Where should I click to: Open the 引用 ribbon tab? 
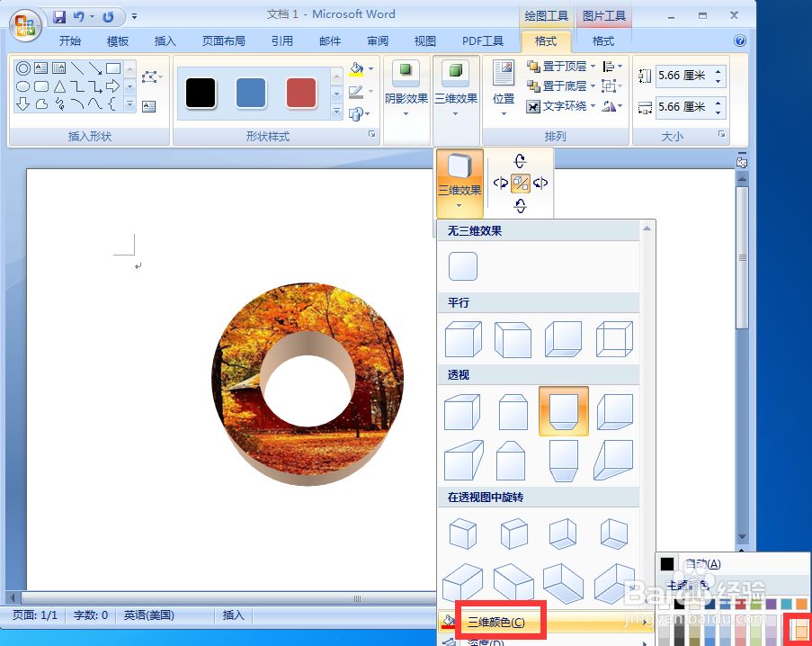282,40
